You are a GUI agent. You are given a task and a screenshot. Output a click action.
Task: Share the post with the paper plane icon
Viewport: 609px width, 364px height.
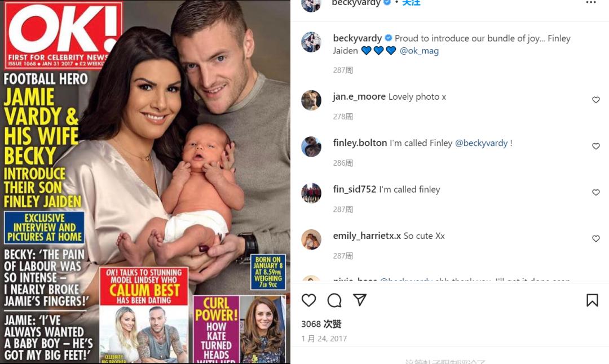[360, 300]
